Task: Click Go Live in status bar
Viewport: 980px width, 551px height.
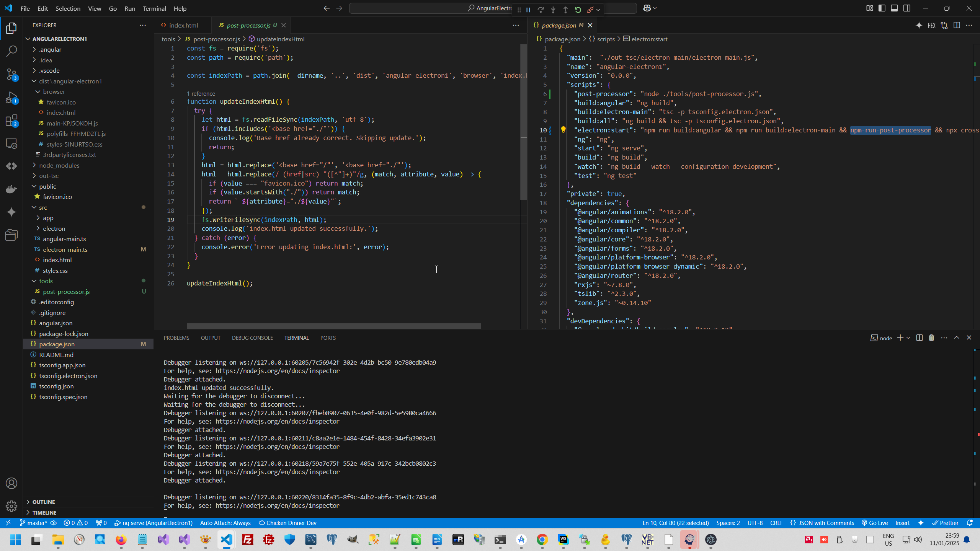Action: (874, 523)
